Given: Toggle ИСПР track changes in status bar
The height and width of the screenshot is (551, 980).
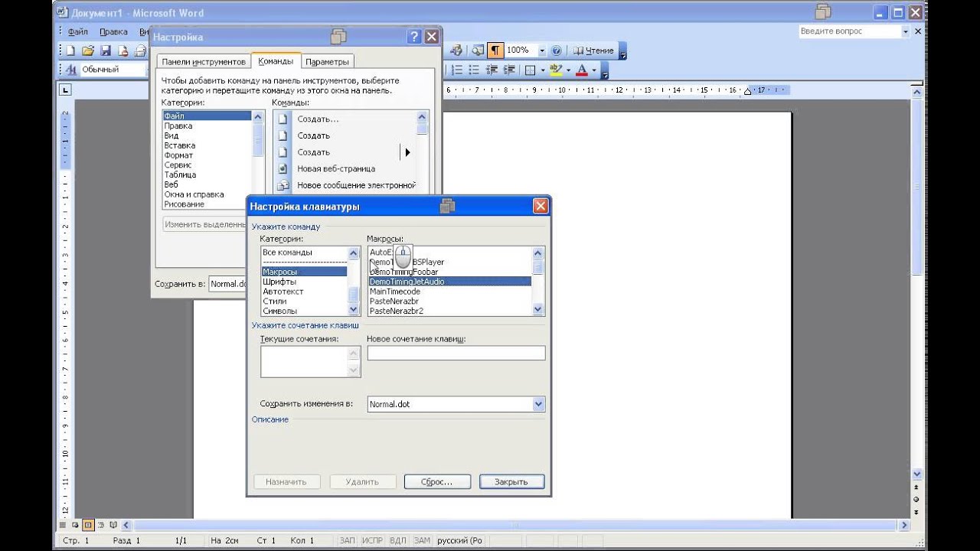Looking at the screenshot, I should pyautogui.click(x=372, y=540).
